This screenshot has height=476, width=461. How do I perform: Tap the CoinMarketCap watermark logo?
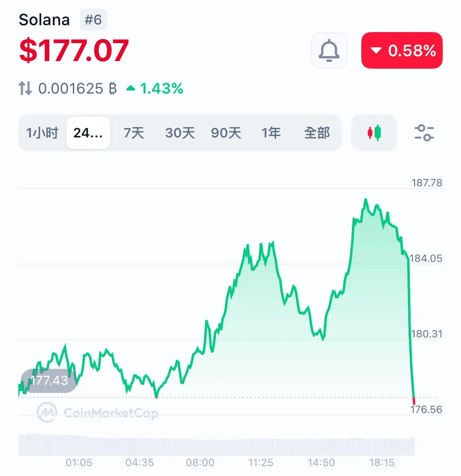pos(98,413)
